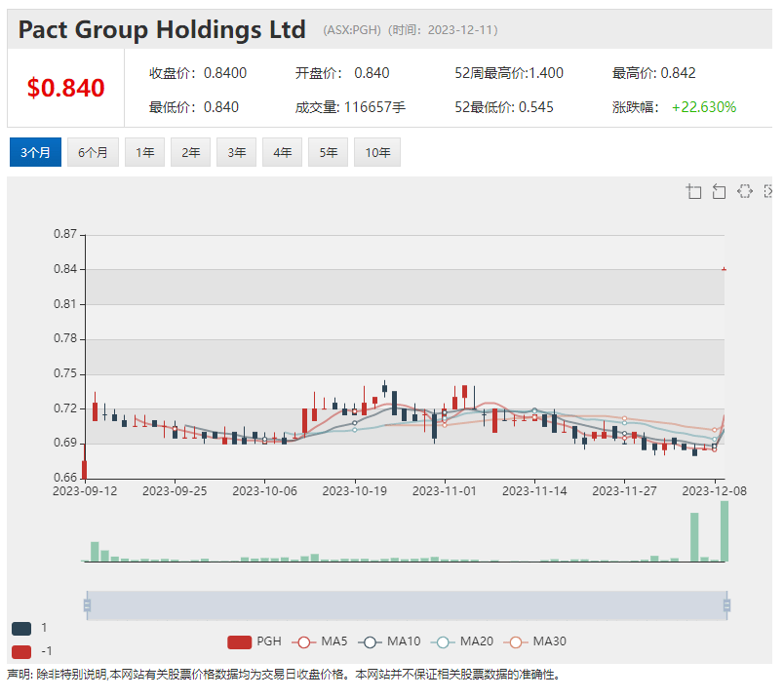Grab the right handle of the zoom slider
The height and width of the screenshot is (699, 784).
click(726, 605)
